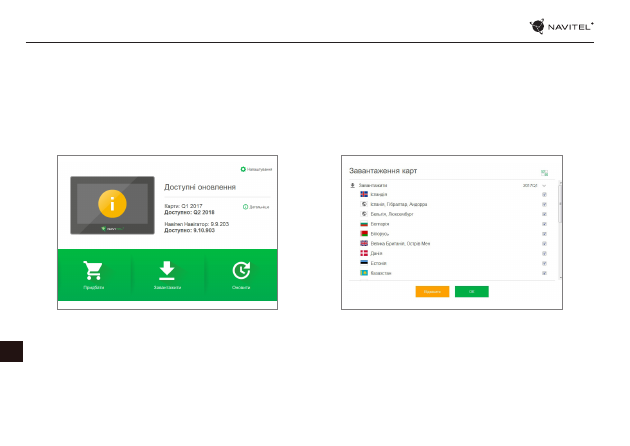Screen dimensions: 630x446
Task: Click the 'Доступні оновлення' heading
Action: (200, 187)
